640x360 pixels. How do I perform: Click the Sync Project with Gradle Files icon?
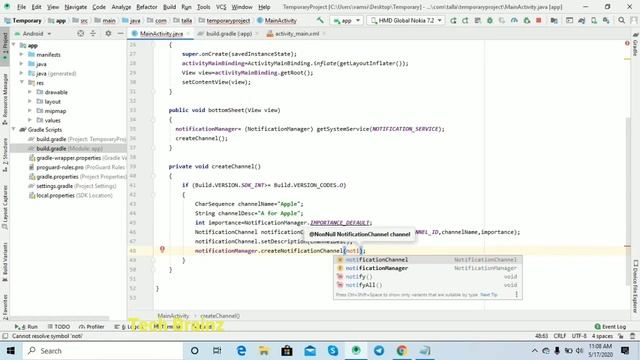click(582, 20)
